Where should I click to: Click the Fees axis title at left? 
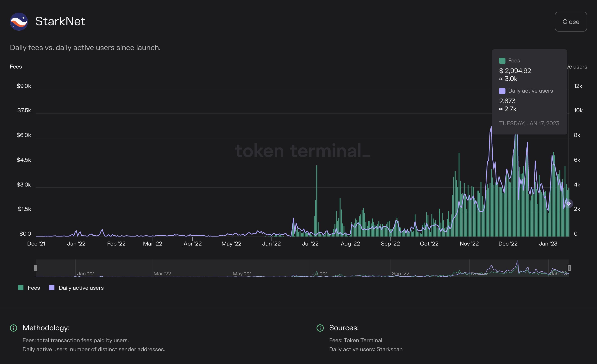tap(16, 66)
